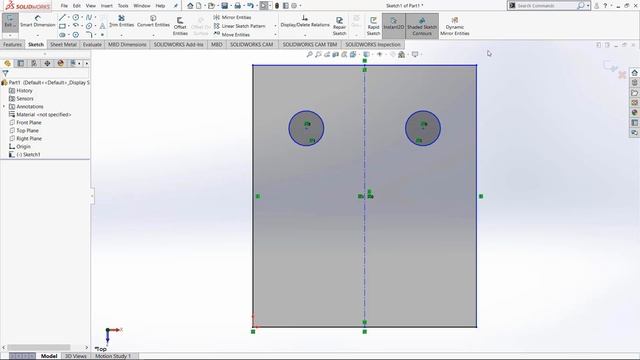Open the MBD Dimensions tab
This screenshot has height=360, width=640.
[127, 44]
